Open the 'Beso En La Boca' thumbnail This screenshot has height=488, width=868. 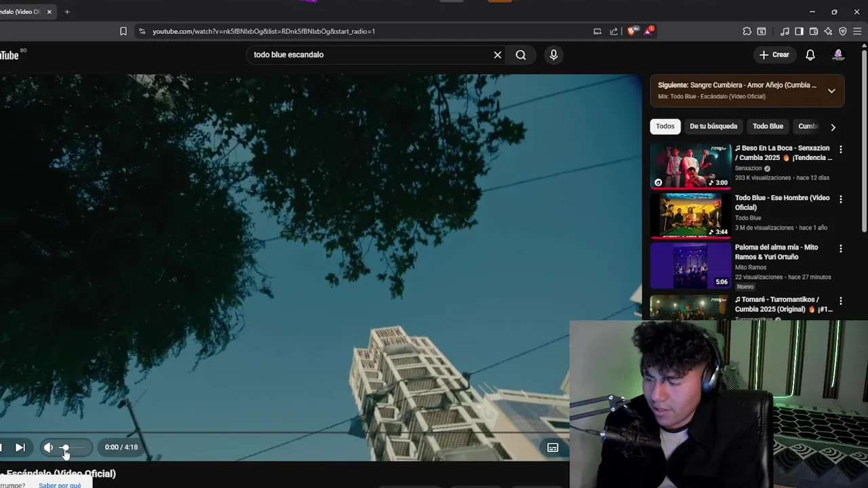(x=690, y=165)
